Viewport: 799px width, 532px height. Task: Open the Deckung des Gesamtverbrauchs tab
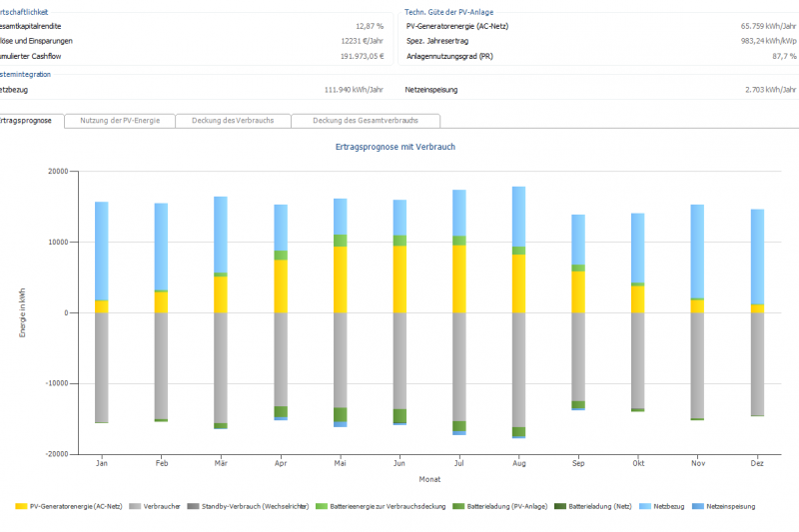(365, 121)
